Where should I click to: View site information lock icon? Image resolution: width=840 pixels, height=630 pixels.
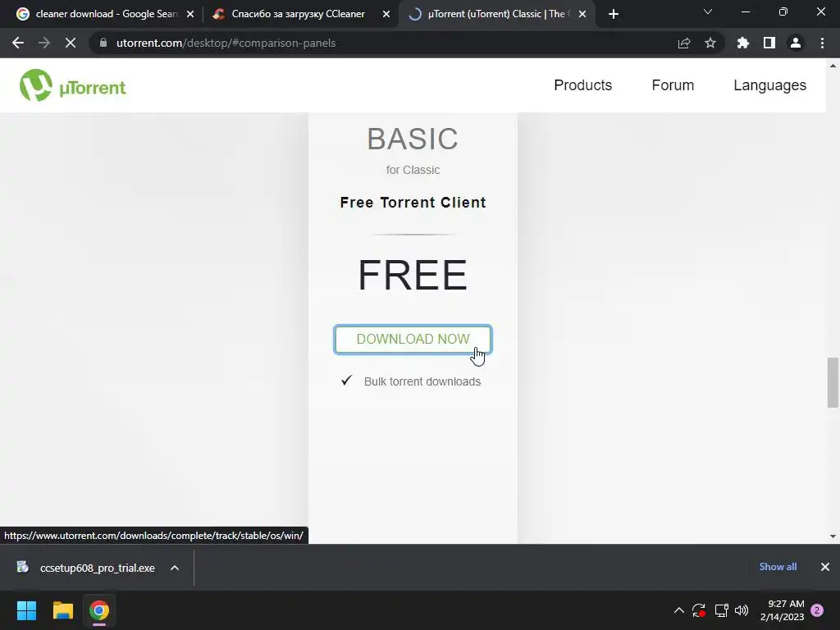(x=103, y=43)
